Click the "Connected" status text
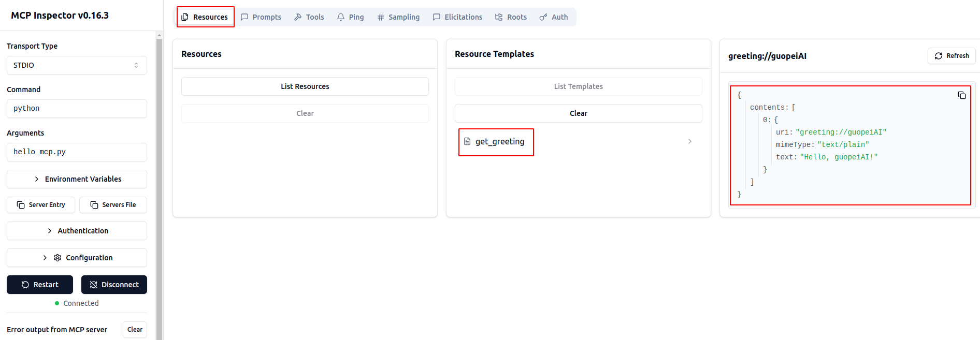The width and height of the screenshot is (980, 340). coord(81,303)
